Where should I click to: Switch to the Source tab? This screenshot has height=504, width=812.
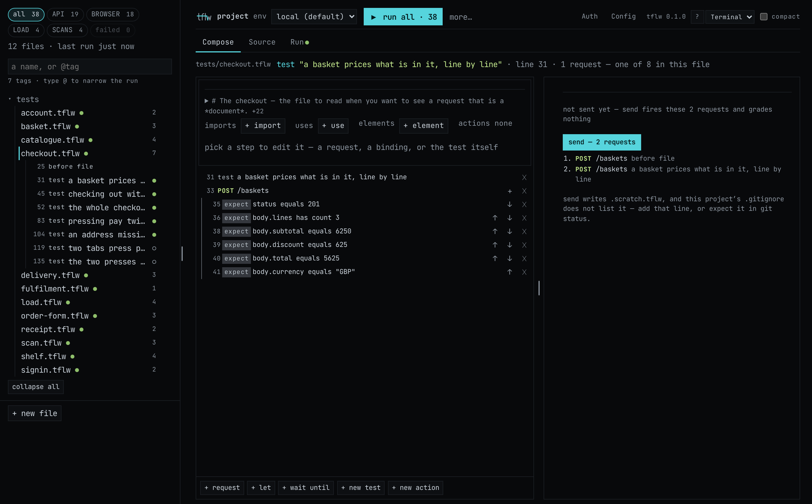tap(262, 42)
